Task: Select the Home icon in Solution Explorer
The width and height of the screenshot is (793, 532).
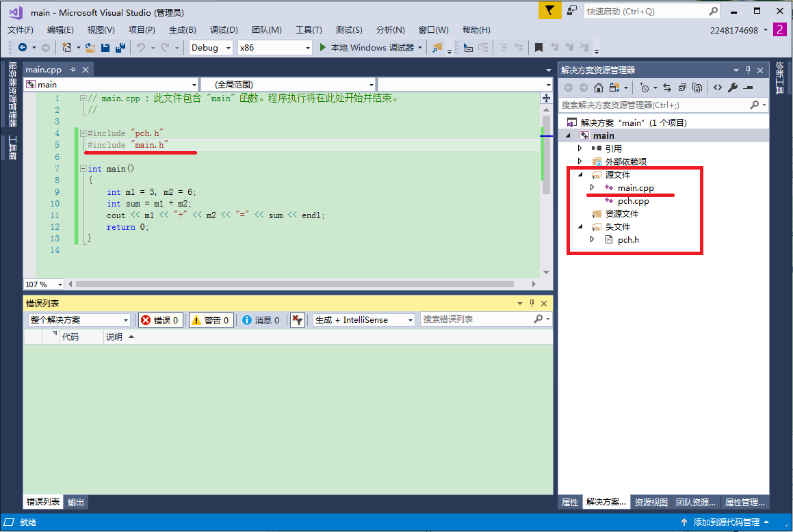Action: (599, 88)
